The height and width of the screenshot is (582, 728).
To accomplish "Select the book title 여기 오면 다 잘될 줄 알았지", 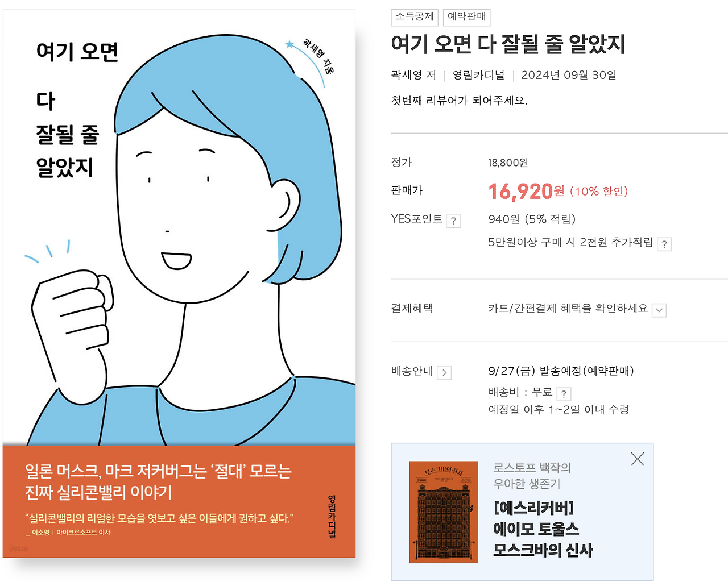I will 508,44.
